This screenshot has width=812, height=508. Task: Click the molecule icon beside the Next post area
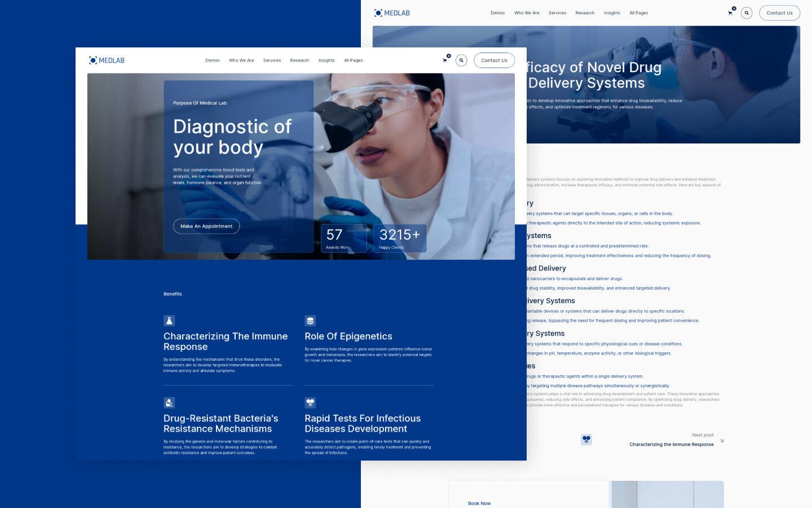(586, 439)
